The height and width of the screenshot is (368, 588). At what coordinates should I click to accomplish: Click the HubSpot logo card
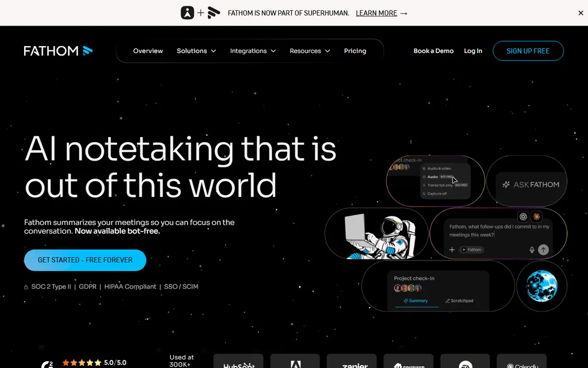(x=238, y=361)
